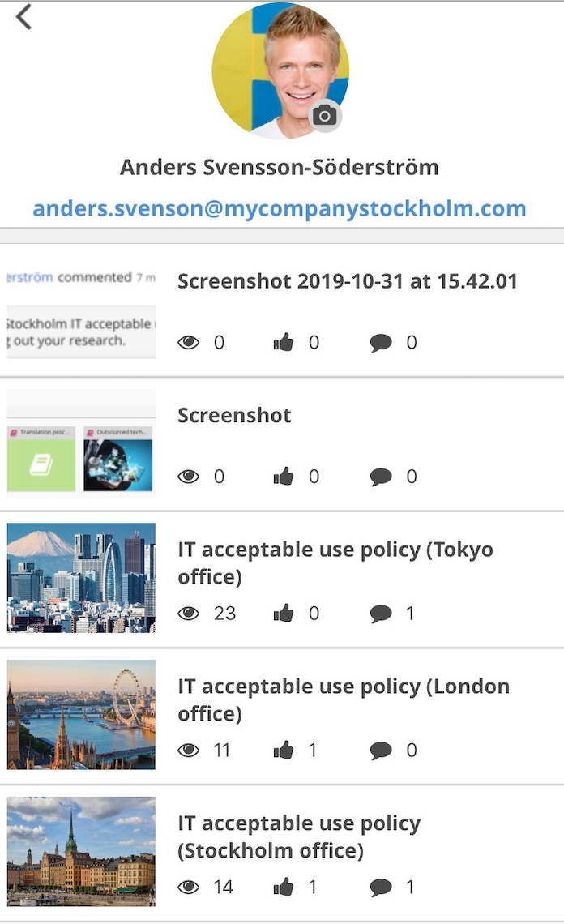The height and width of the screenshot is (924, 564).
Task: Click thumbs-up icon for London office policy
Action: click(x=284, y=751)
